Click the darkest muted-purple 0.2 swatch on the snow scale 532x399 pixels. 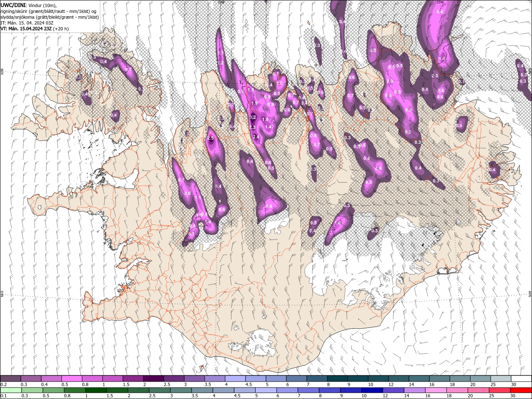10,379
